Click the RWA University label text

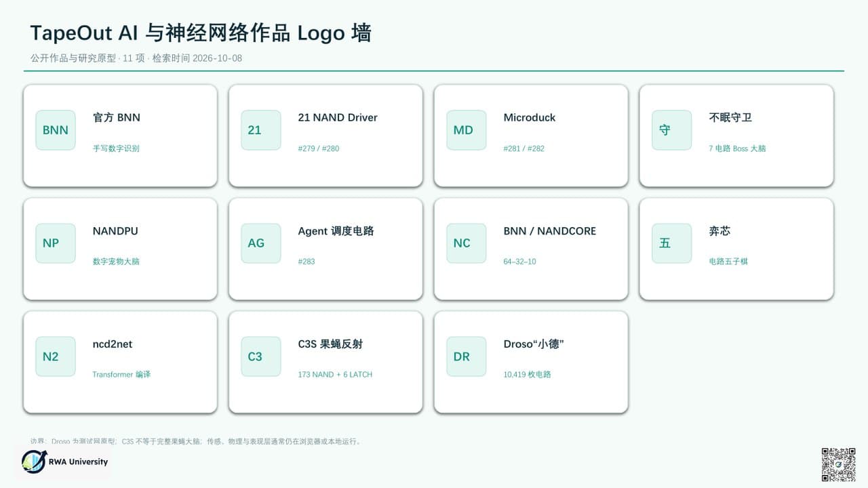tap(78, 462)
